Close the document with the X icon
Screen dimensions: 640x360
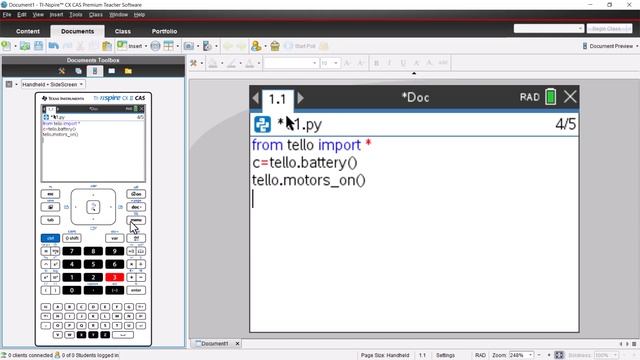click(570, 97)
